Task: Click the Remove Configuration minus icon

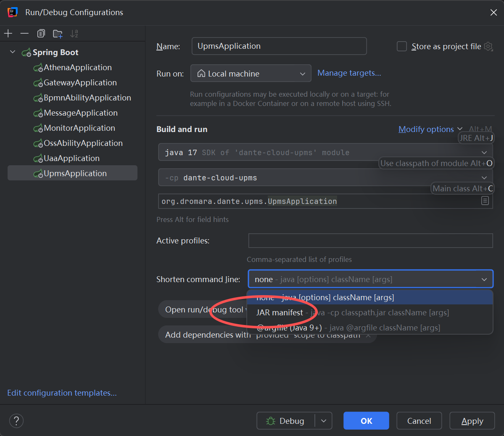Action: coord(24,34)
